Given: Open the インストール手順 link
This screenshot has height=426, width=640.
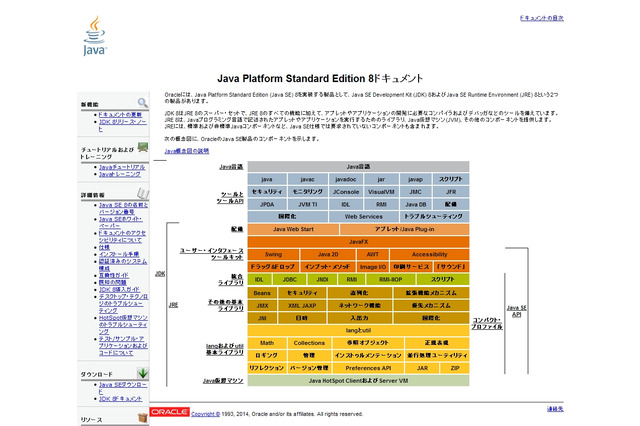Looking at the screenshot, I should (119, 254).
